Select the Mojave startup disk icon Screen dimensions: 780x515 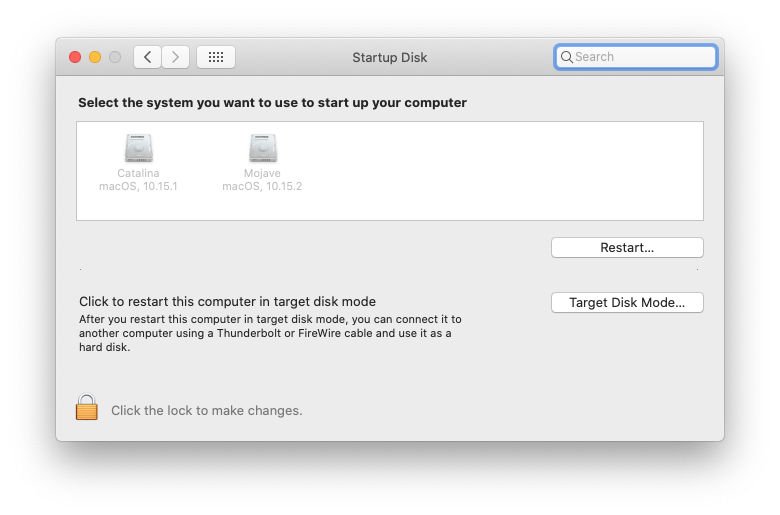(263, 148)
